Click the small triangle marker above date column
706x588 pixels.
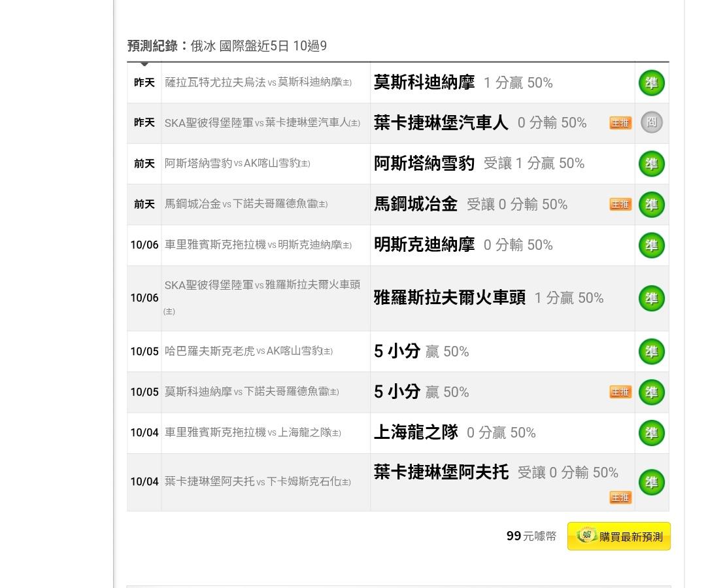tap(144, 64)
